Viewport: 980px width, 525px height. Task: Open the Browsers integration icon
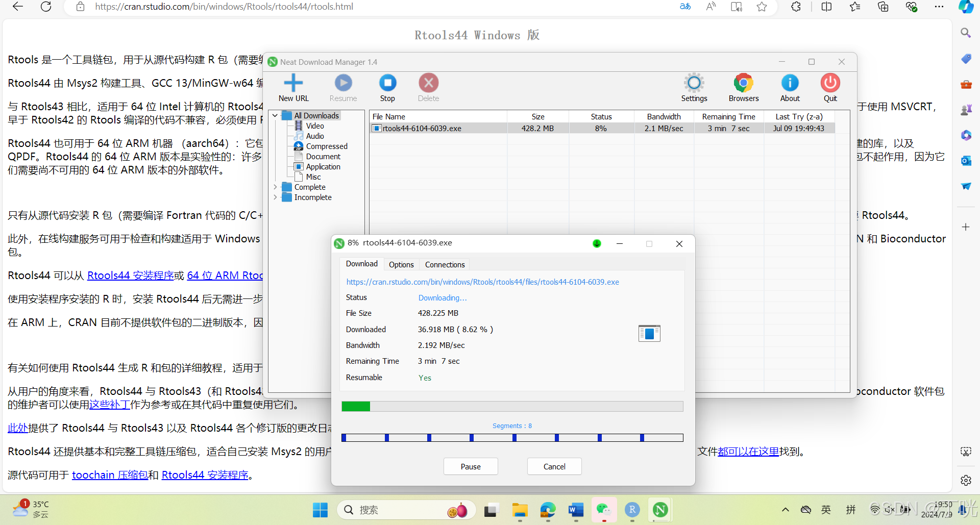pyautogui.click(x=744, y=88)
